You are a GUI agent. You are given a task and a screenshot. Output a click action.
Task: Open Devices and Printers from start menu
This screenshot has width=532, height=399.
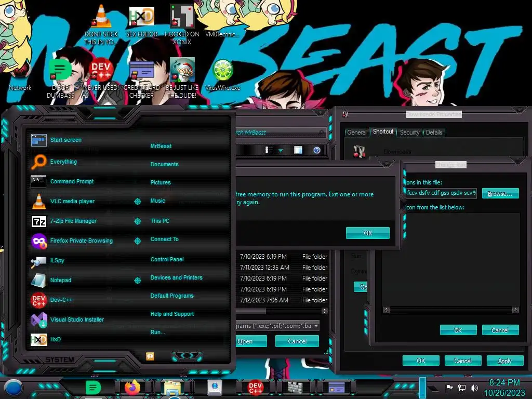[176, 277]
